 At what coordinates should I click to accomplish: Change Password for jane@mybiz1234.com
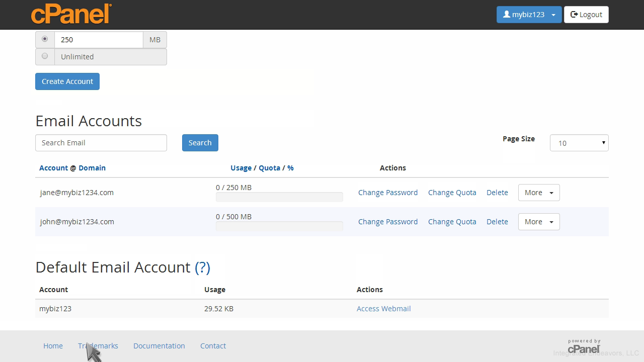point(387,193)
